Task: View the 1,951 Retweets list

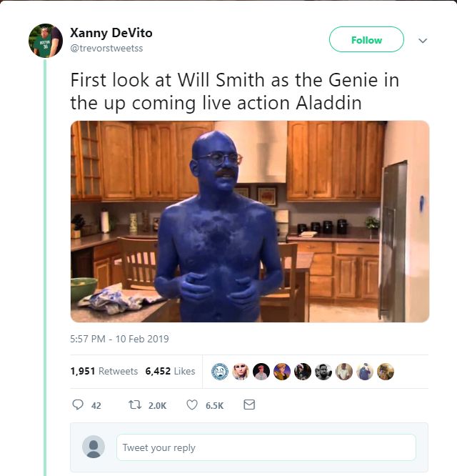Action: 104,371
